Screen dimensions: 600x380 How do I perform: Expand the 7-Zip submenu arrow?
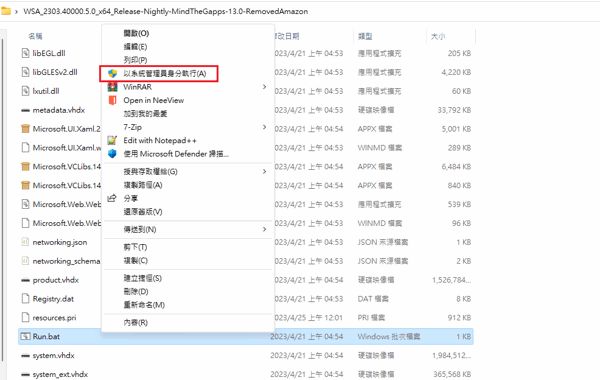264,127
